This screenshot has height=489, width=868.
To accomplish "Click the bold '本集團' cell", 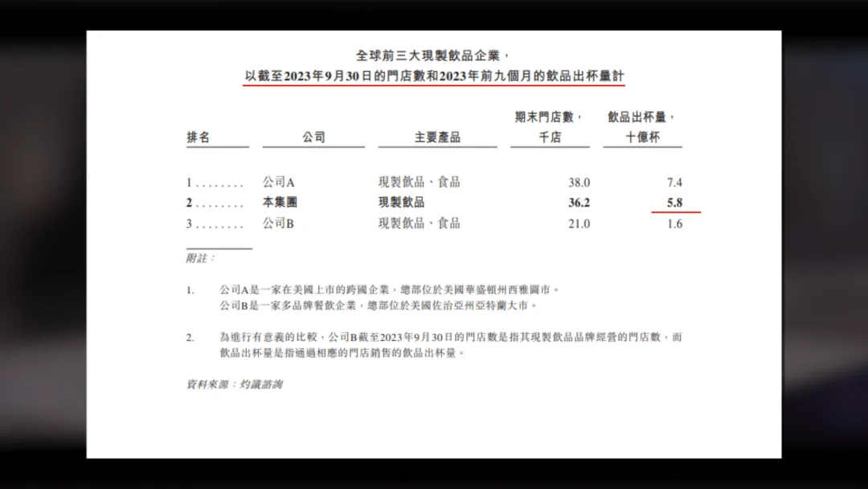I will tap(280, 202).
